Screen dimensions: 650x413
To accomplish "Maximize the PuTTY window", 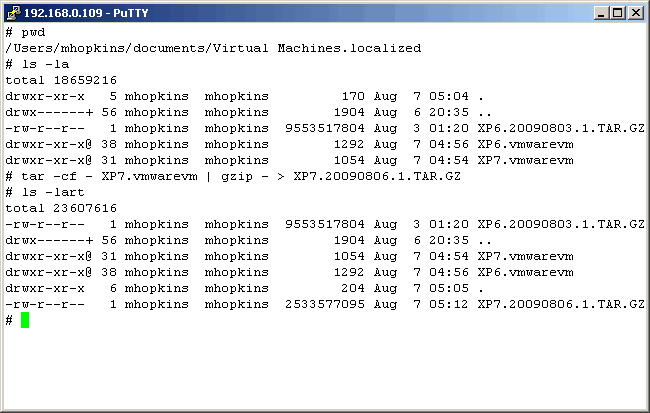I will 617,13.
